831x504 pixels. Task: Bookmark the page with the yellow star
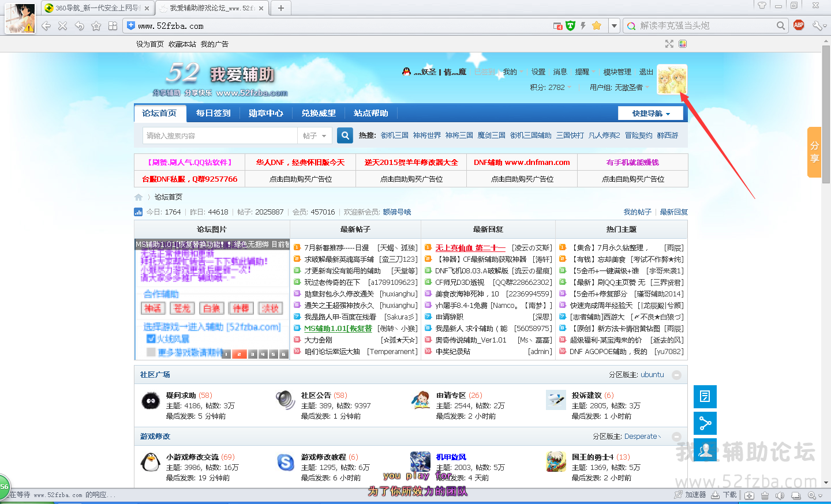click(597, 25)
